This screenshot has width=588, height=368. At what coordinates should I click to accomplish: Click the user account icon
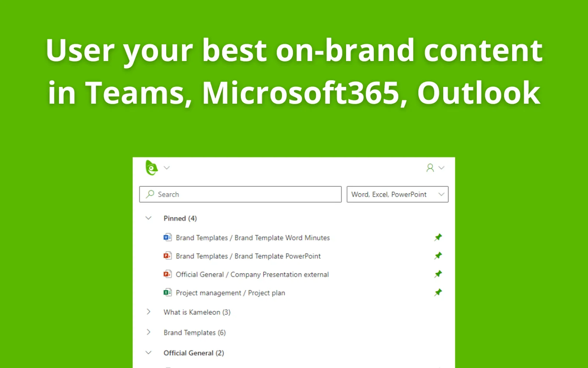[x=430, y=168]
